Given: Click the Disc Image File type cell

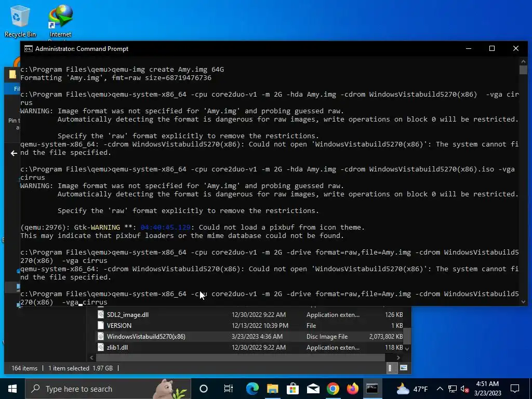Looking at the screenshot, I should coord(327,336).
